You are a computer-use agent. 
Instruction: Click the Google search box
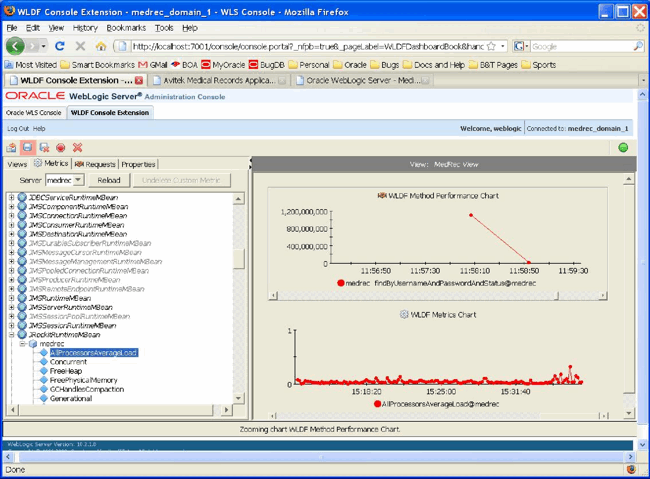582,46
